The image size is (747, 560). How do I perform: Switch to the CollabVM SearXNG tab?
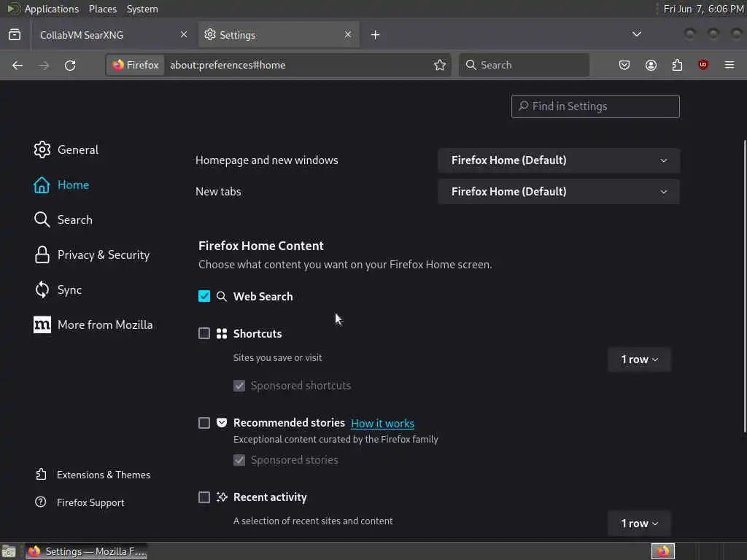(x=102, y=34)
